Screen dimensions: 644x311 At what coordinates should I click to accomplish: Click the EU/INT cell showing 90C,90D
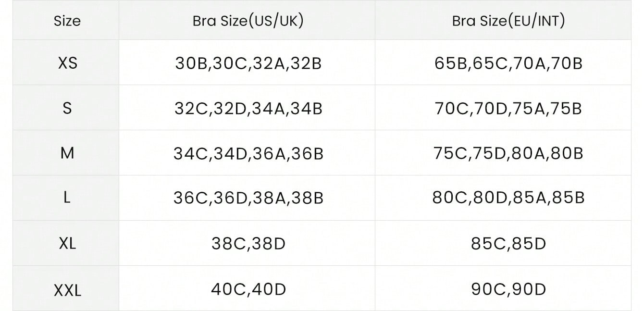point(508,289)
